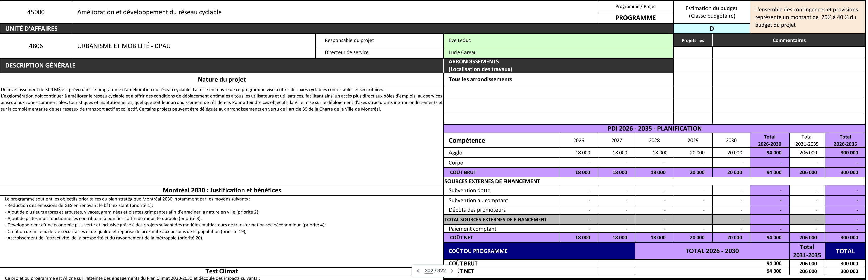
Task: Go to next page with right chevron
Action: (452, 271)
